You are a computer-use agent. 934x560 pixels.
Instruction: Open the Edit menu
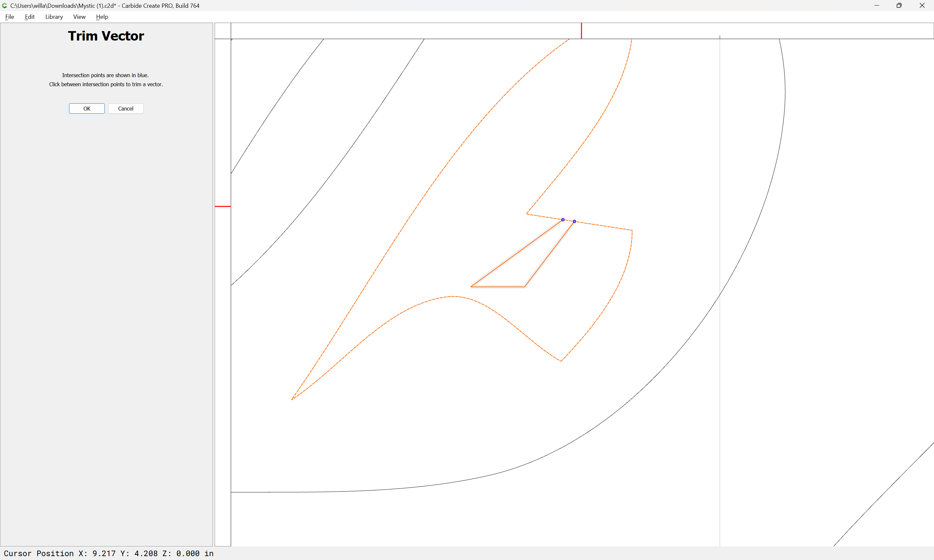click(x=30, y=17)
